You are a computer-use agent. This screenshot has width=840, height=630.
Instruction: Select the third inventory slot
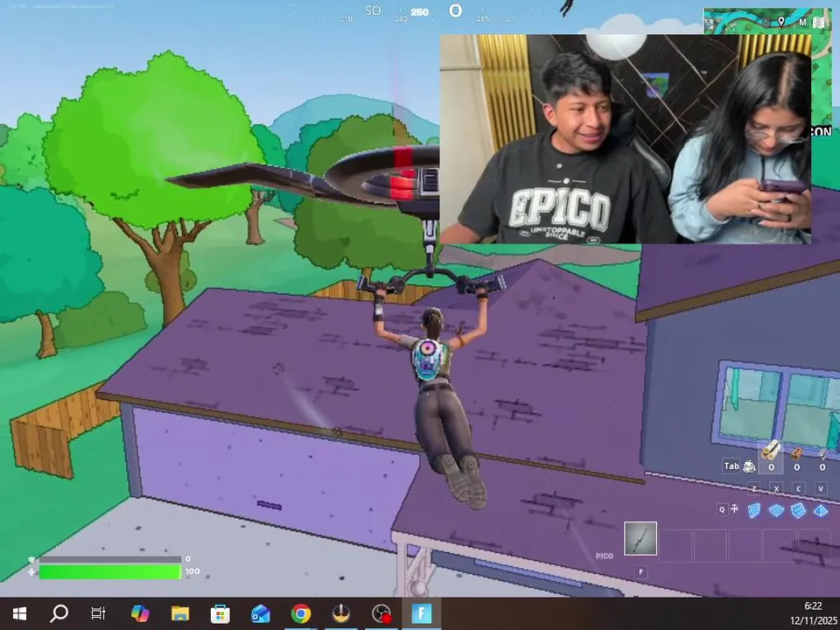[710, 545]
